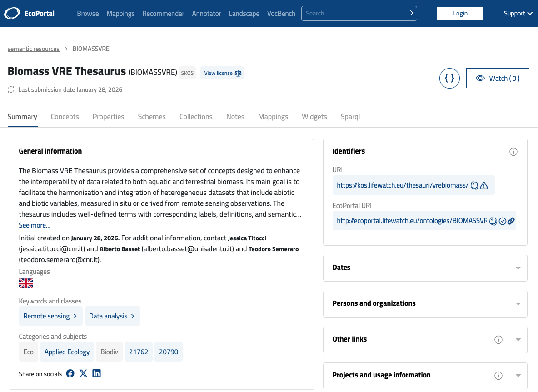Screen dimensions: 538x392
Task: Share the thesaurus on X
Action: (83, 373)
